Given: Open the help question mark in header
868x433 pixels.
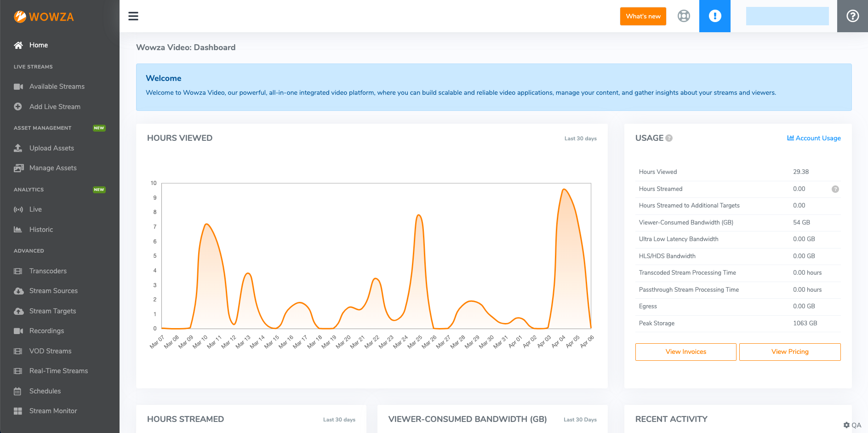Looking at the screenshot, I should click(x=853, y=16).
